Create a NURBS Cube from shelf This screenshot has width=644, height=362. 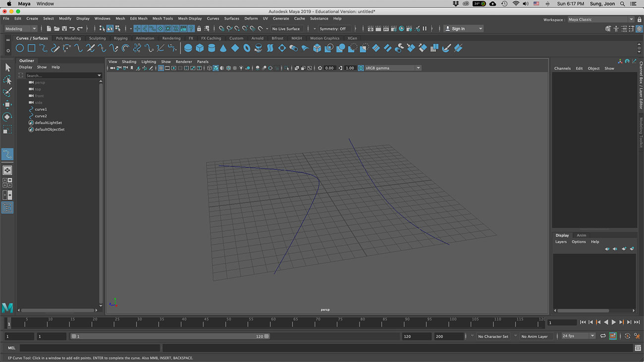tap(200, 48)
